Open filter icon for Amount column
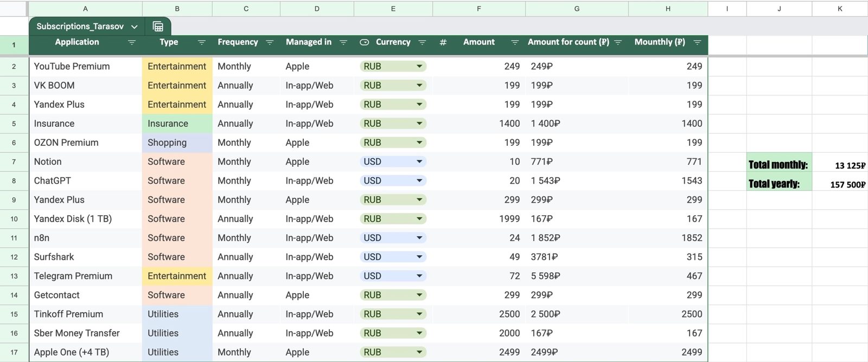The height and width of the screenshot is (362, 868). [515, 42]
